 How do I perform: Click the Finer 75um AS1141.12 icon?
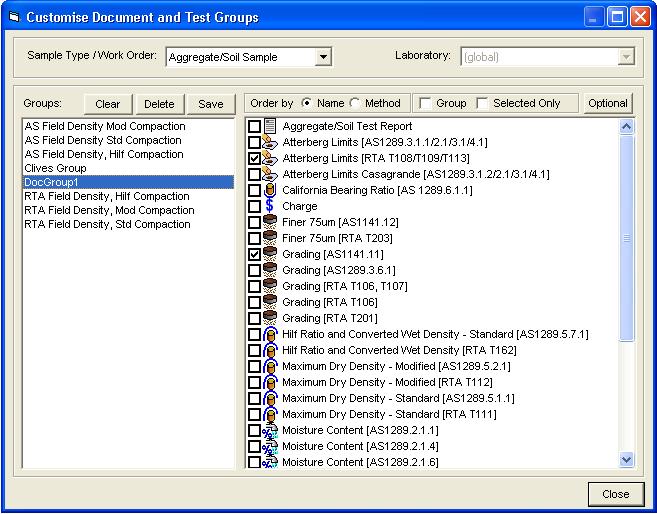(x=271, y=223)
